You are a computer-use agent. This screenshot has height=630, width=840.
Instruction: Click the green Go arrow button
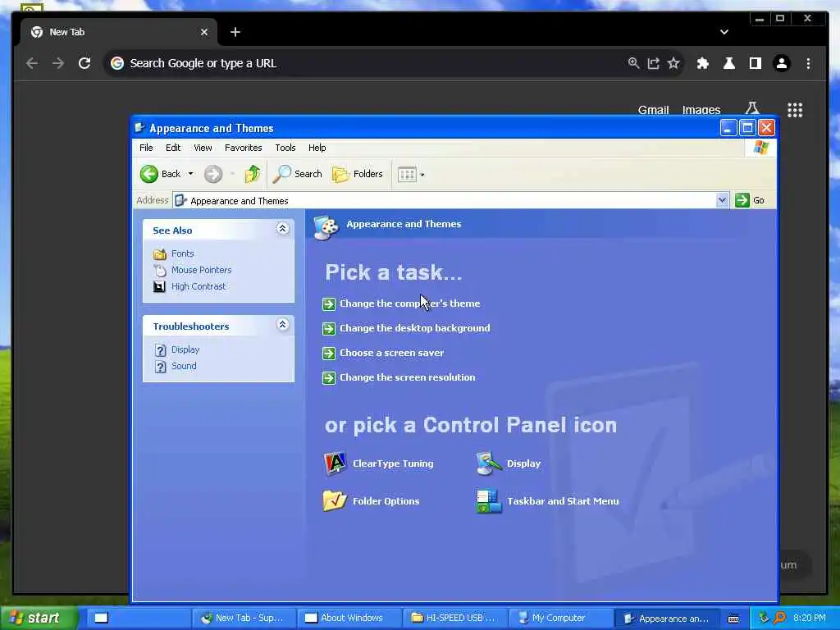pos(742,200)
